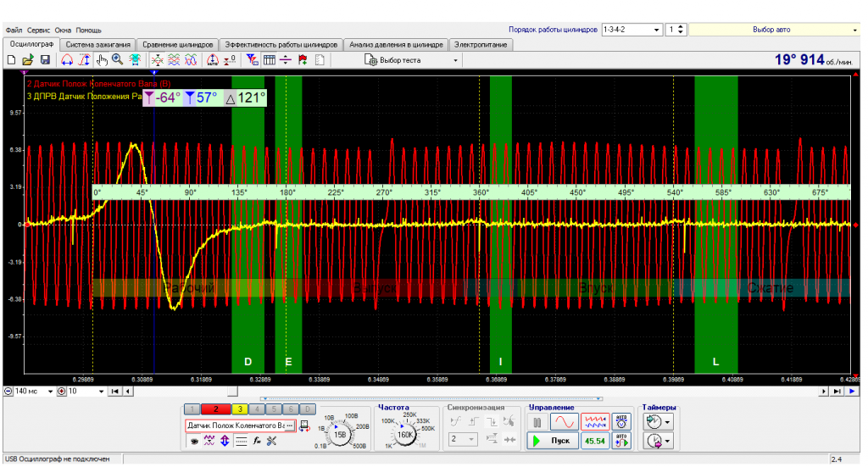This screenshot has width=868, height=467.
Task: Toggle the yellow channel 3 button
Action: (240, 409)
